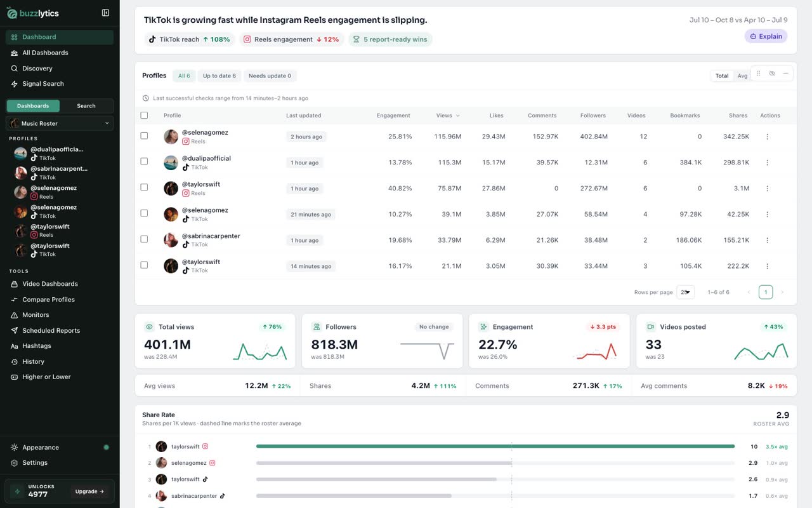Open the Hashtags tool icon

pos(15,346)
